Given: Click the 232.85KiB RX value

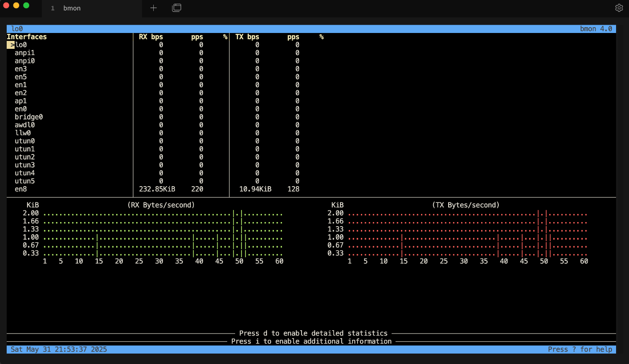Looking at the screenshot, I should (157, 189).
